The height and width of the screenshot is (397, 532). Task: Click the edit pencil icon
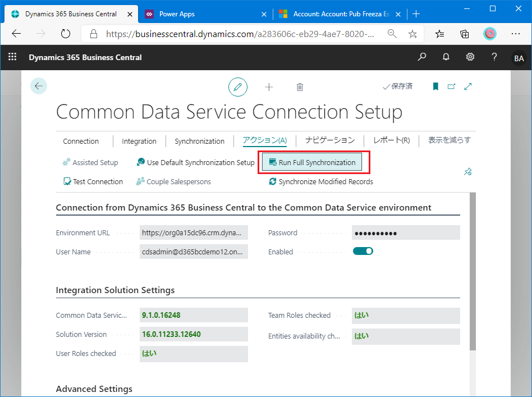point(238,87)
